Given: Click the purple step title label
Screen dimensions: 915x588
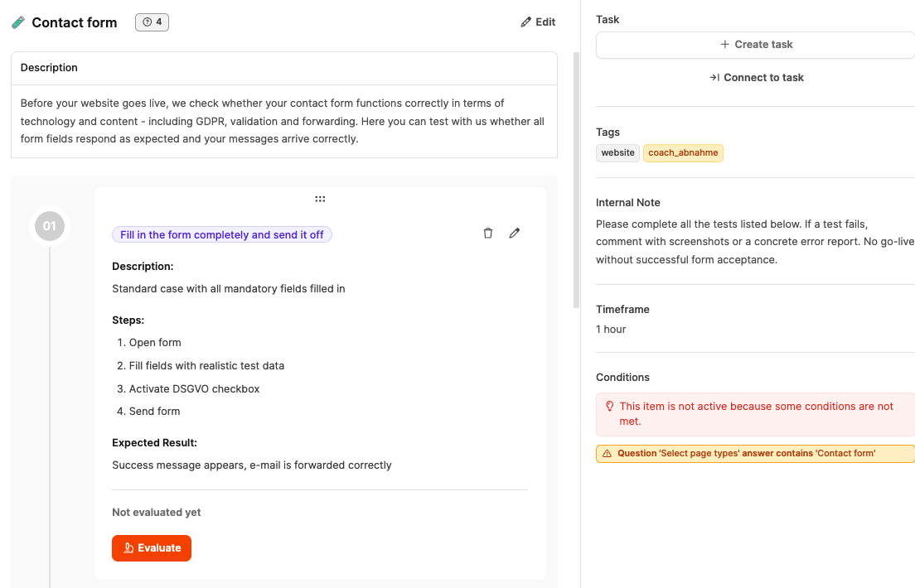Looking at the screenshot, I should point(222,235).
